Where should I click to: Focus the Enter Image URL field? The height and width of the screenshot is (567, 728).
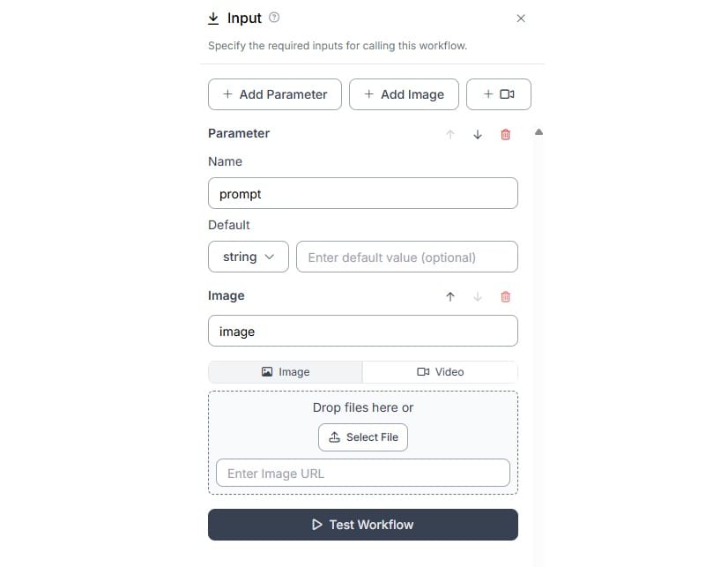tap(363, 474)
